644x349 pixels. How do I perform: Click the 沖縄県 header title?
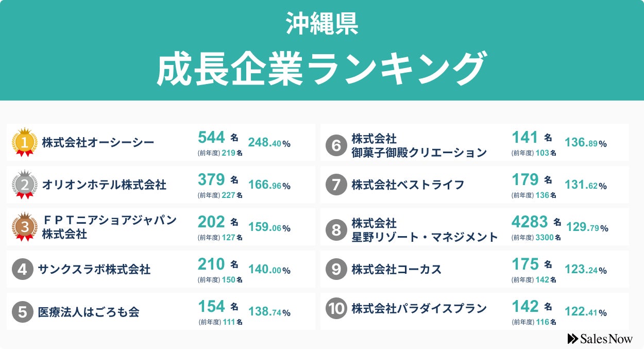click(x=322, y=24)
